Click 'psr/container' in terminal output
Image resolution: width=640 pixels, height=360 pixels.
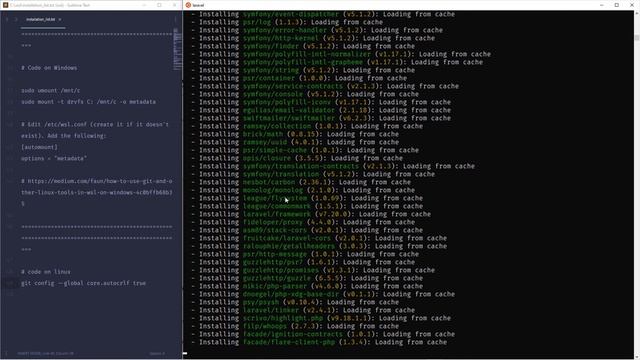269,78
